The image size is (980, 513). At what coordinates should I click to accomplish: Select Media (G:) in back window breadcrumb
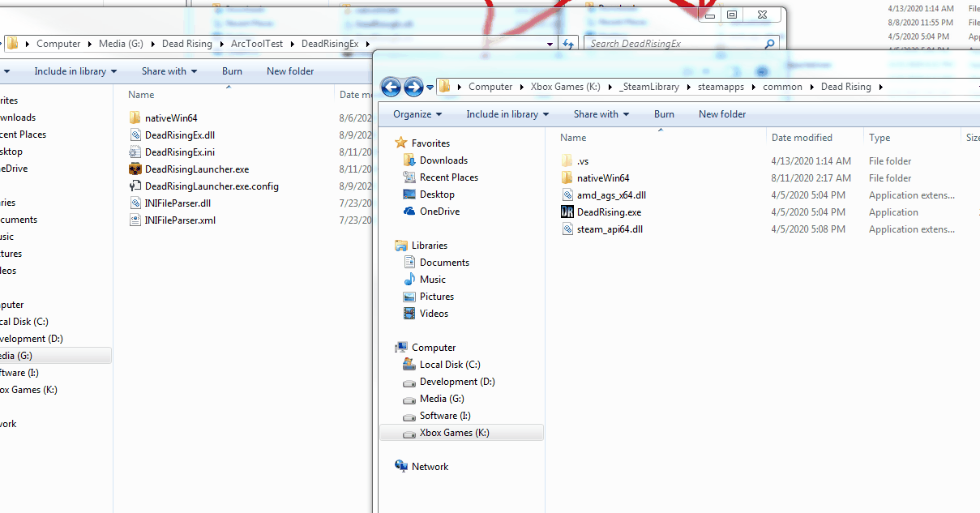[122, 44]
